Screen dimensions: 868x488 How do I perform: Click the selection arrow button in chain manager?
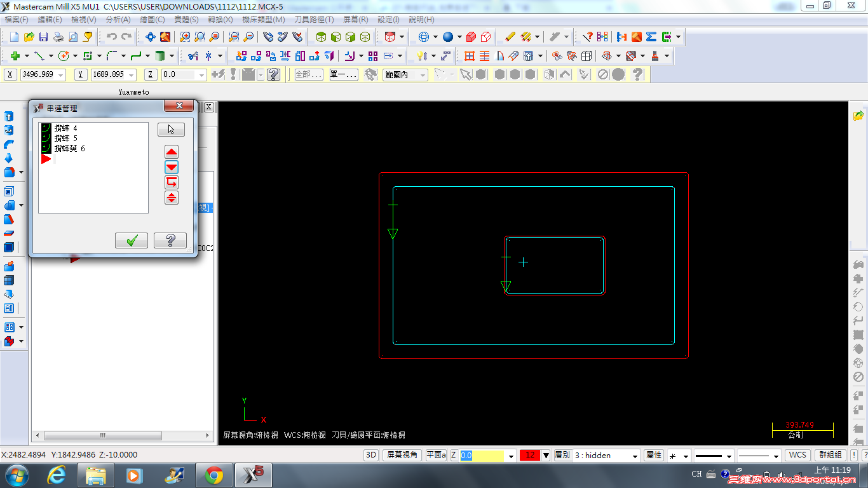coord(171,130)
